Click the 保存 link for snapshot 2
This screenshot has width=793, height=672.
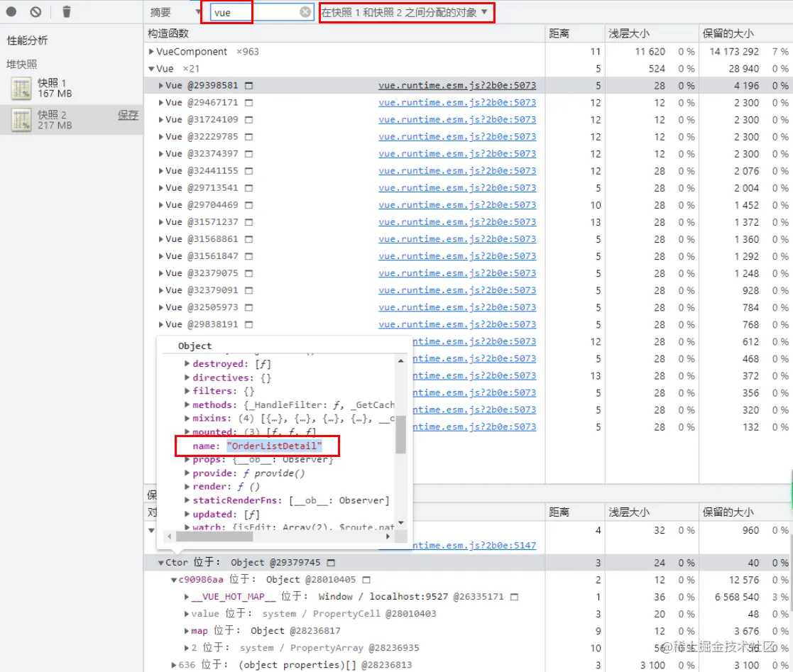(128, 115)
